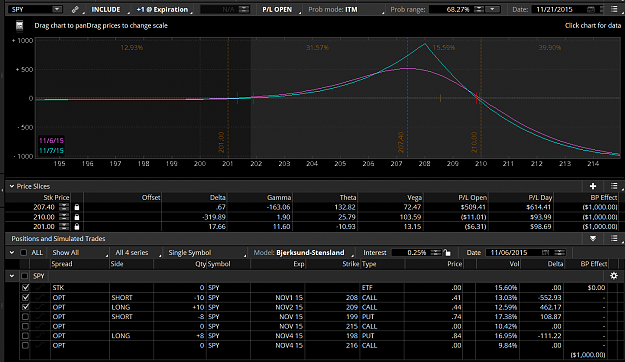This screenshot has height=362, width=625.
Task: Click the P/L Day column header
Action: click(x=540, y=197)
